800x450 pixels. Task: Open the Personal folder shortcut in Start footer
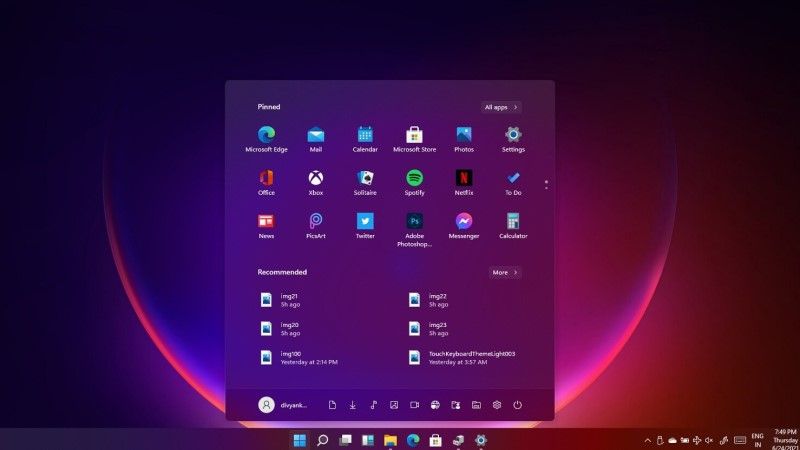pyautogui.click(x=456, y=405)
